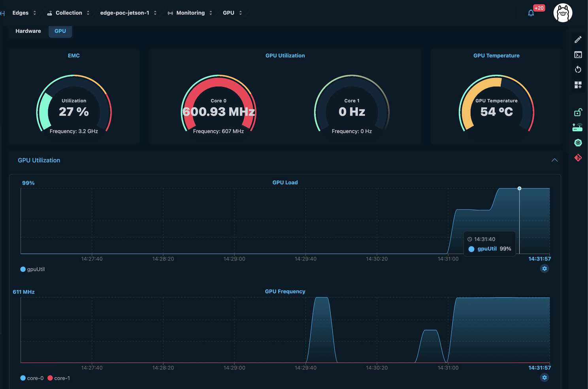Toggle core-0 series in GPU Frequency legend
This screenshot has width=588, height=389.
[x=32, y=378]
